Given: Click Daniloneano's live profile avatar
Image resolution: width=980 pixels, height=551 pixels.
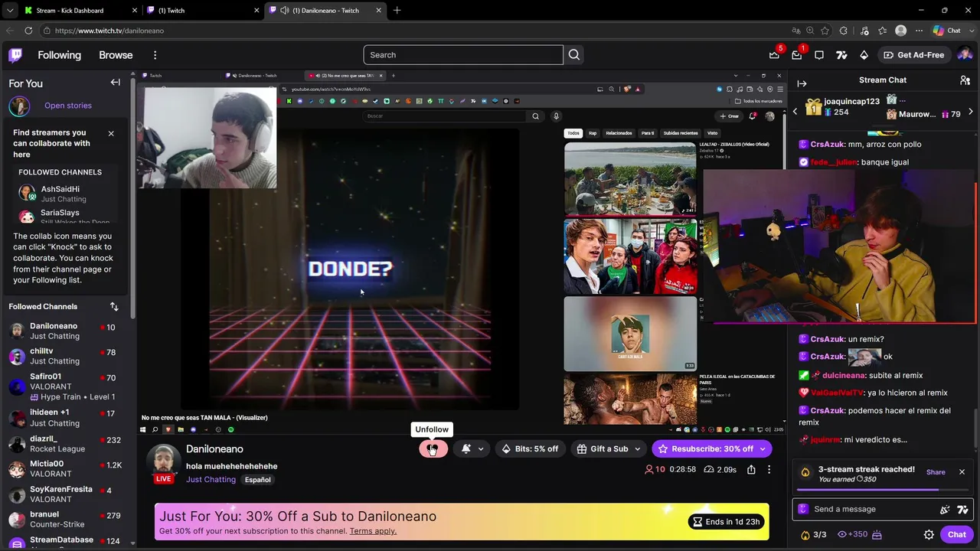Looking at the screenshot, I should click(163, 462).
